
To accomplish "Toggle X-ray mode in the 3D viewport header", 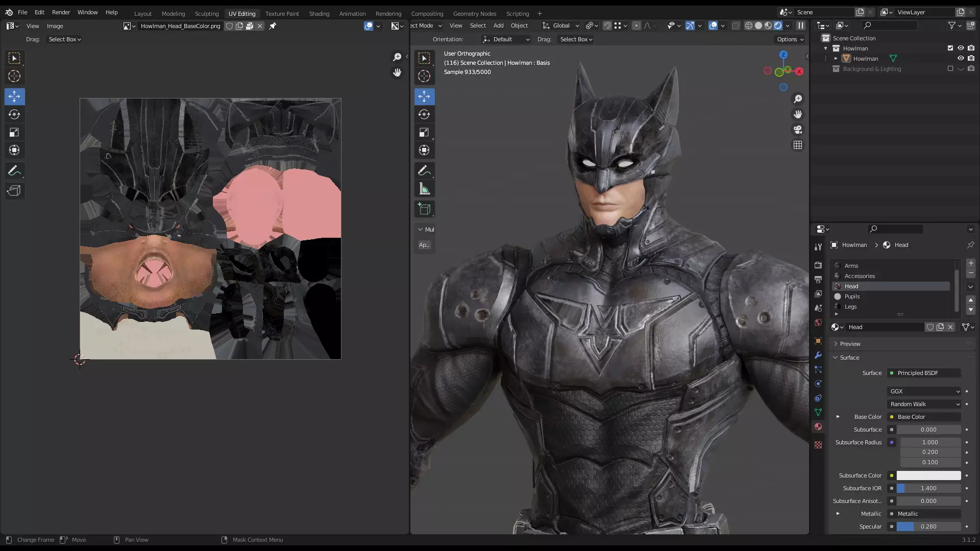I will (736, 26).
